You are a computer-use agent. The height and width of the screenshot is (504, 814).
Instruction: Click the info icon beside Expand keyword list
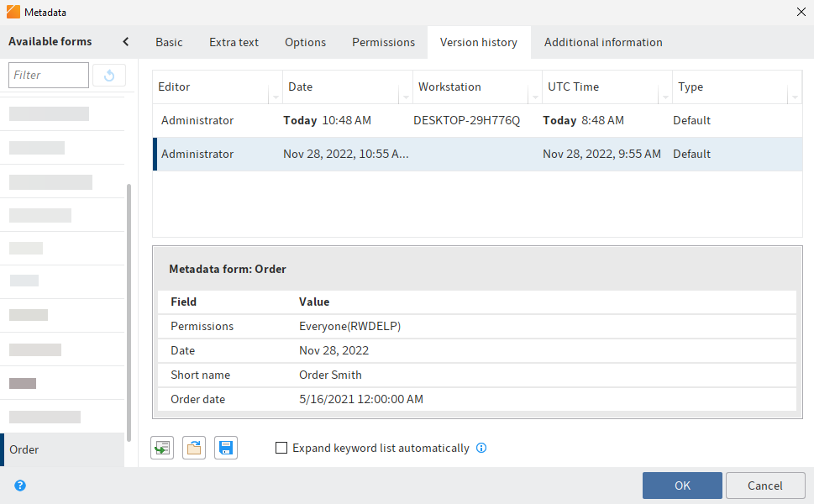[x=481, y=449]
